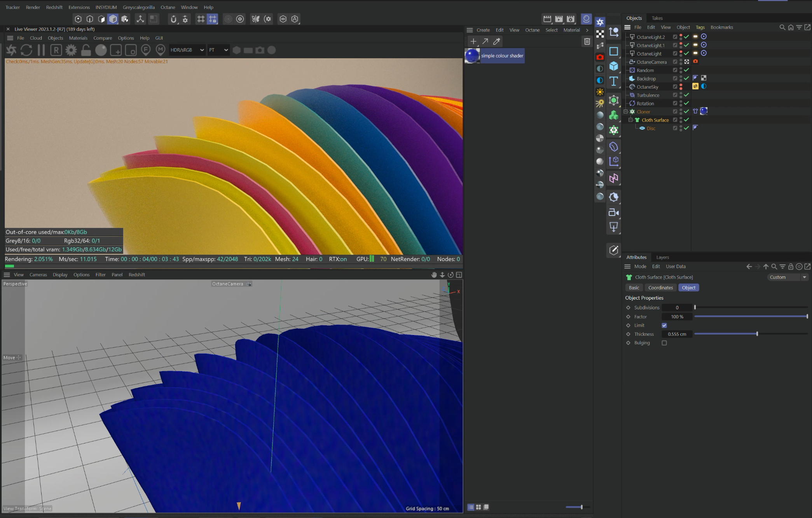The width and height of the screenshot is (812, 518).
Task: Toggle the Turbulence enable checkmark
Action: [686, 95]
